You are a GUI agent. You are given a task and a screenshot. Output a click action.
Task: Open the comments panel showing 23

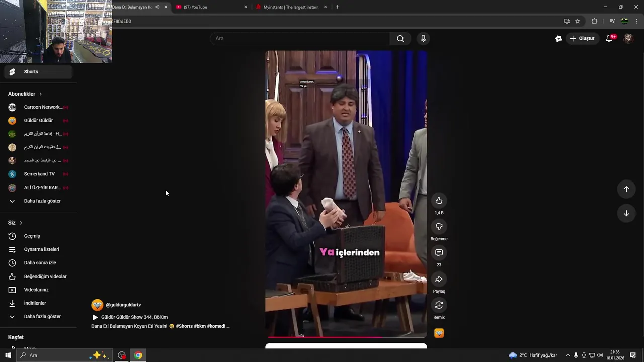point(439,253)
